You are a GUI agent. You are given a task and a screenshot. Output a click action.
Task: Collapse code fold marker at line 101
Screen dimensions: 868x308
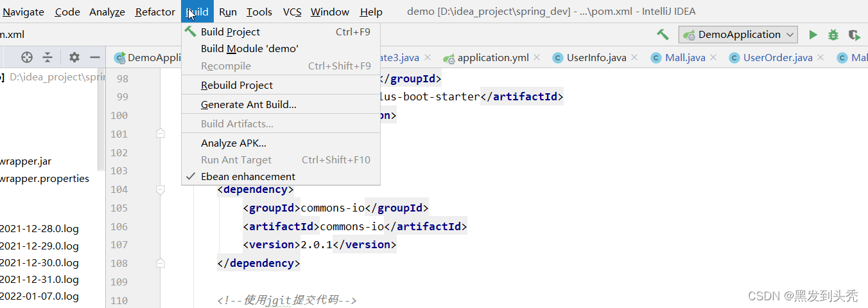[161, 134]
